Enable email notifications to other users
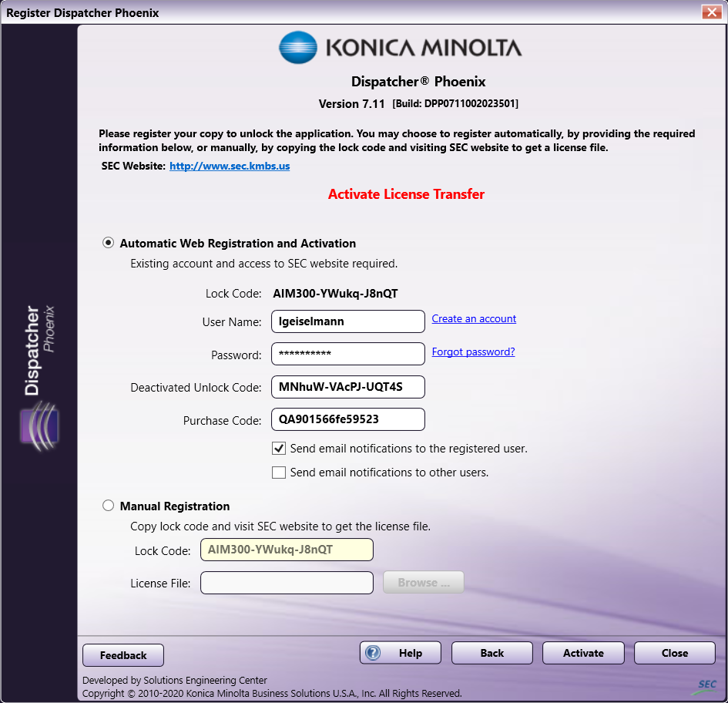728x703 pixels. pos(279,473)
